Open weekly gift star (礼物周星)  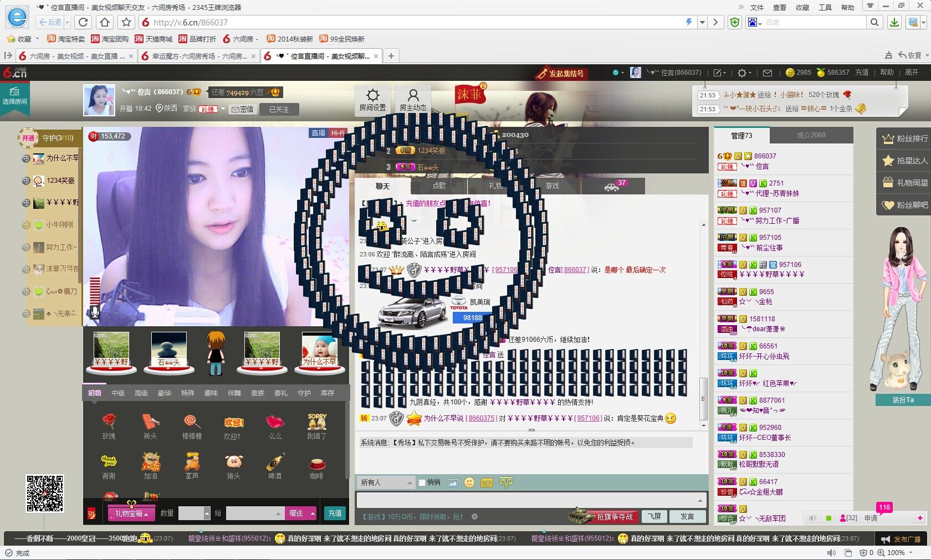tap(905, 182)
